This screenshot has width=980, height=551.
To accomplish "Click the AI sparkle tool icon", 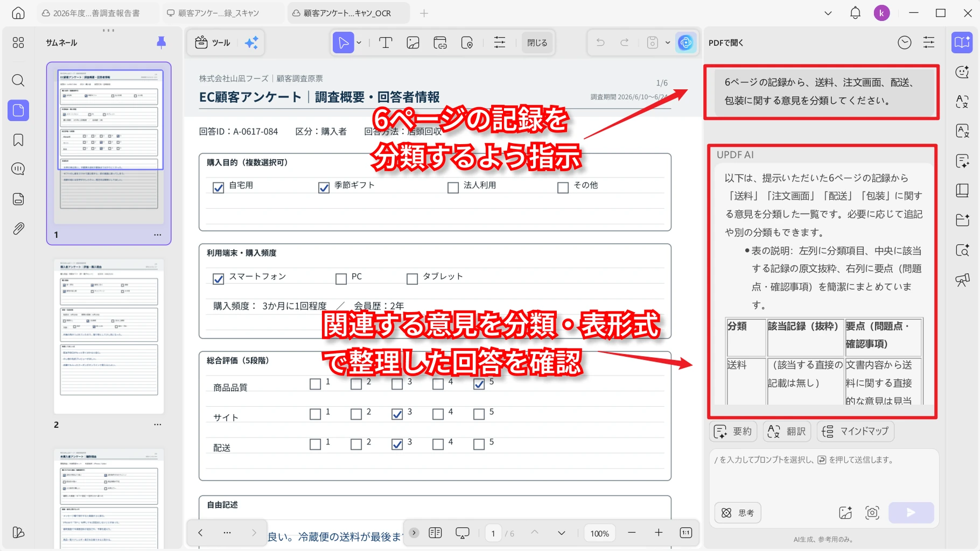I will click(x=251, y=43).
